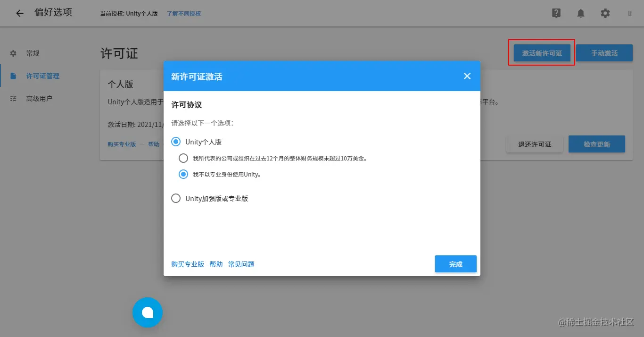Click the 请选择以下一个选项 text
Screen dimensions: 644x337
(203, 123)
